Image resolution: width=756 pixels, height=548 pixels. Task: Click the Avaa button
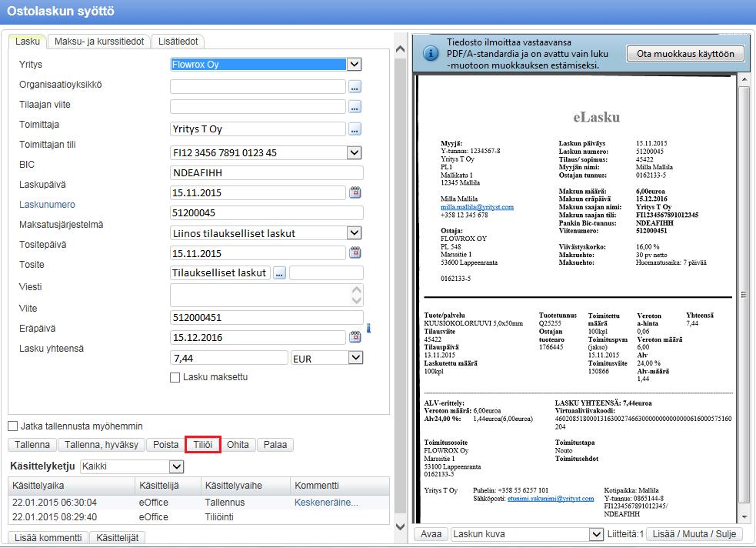pos(431,534)
